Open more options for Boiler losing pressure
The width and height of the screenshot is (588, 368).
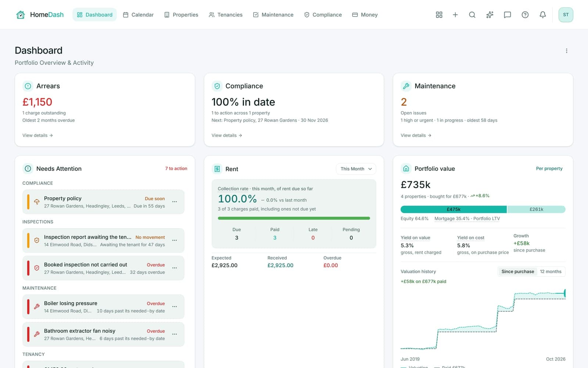point(175,307)
